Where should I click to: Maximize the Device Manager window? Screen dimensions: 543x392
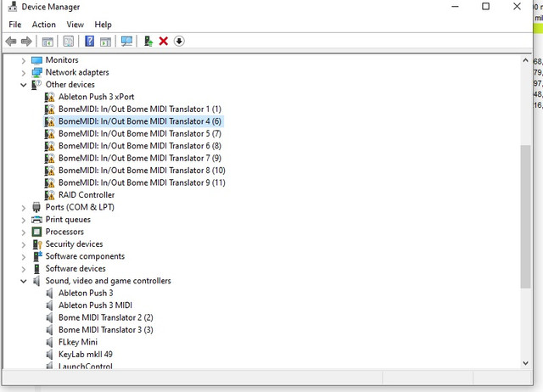(485, 7)
